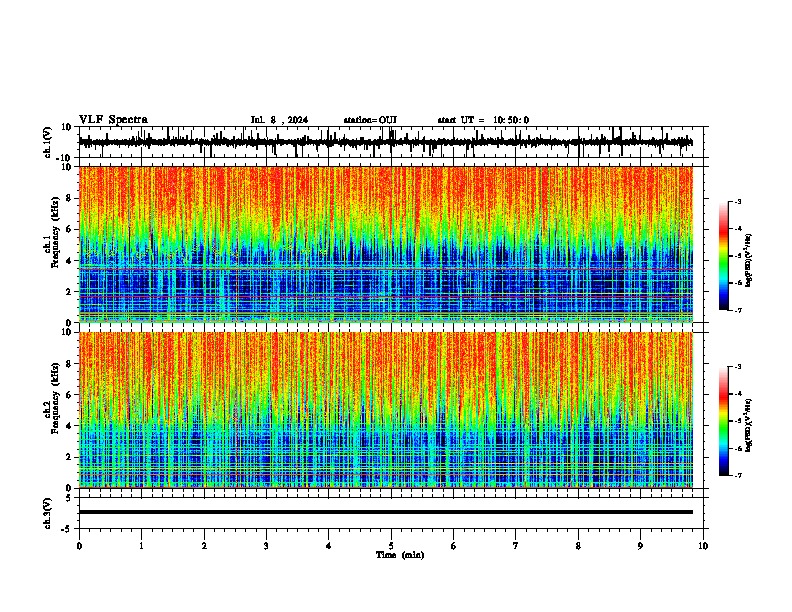Click the flat ch.3 black trace line
This screenshot has width=792, height=612.
386,512
